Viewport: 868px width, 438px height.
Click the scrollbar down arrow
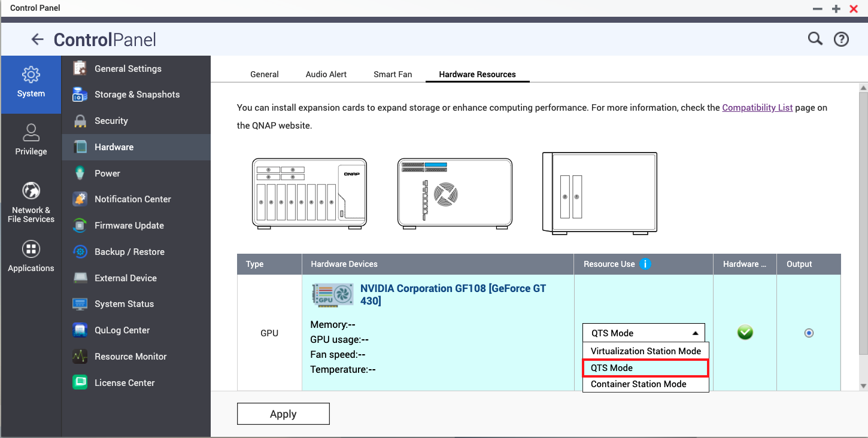[x=863, y=386]
